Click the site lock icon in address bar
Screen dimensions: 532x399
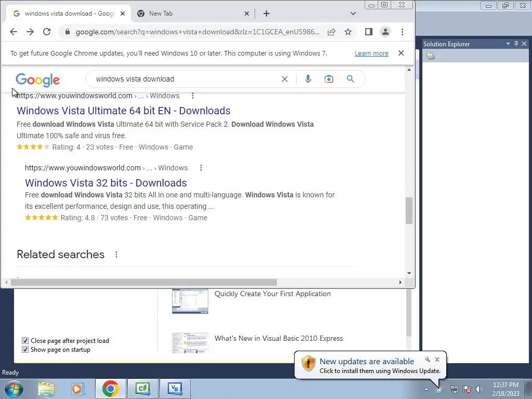[x=67, y=32]
